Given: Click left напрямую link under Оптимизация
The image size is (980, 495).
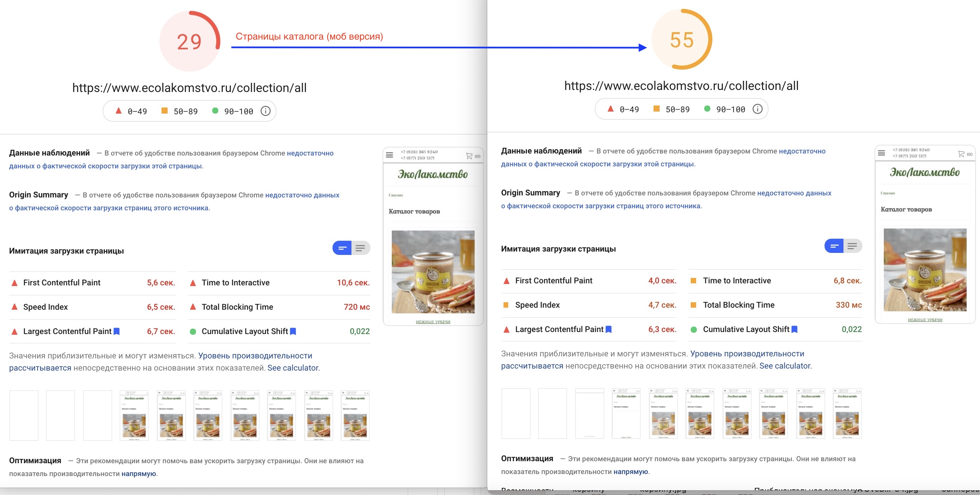Looking at the screenshot, I should (139, 474).
